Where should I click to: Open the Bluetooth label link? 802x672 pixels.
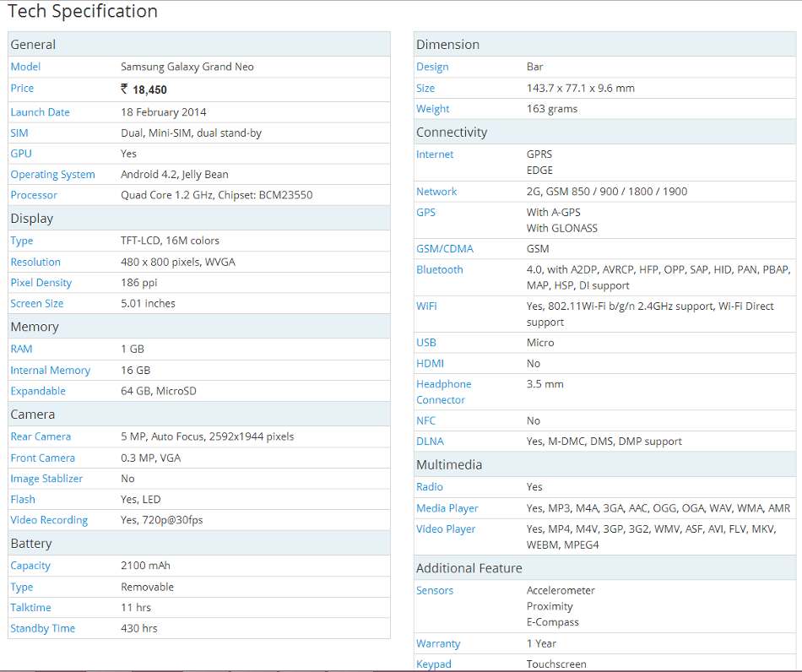[439, 269]
